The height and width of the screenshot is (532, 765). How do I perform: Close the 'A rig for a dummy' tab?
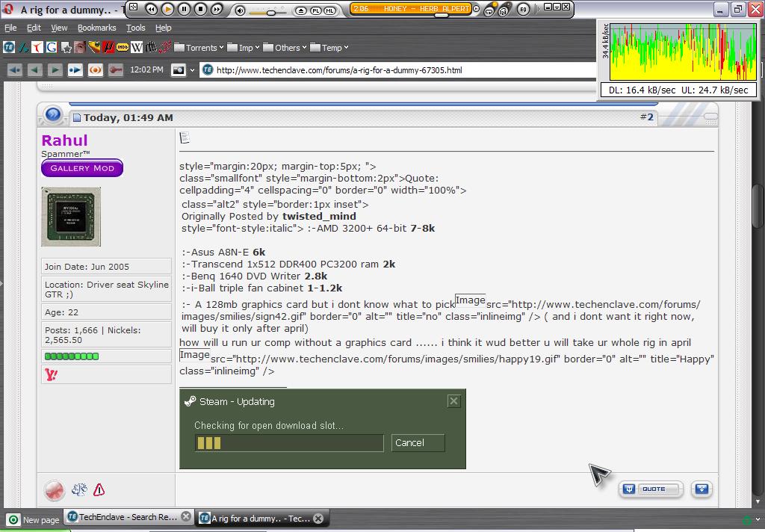pyautogui.click(x=318, y=519)
